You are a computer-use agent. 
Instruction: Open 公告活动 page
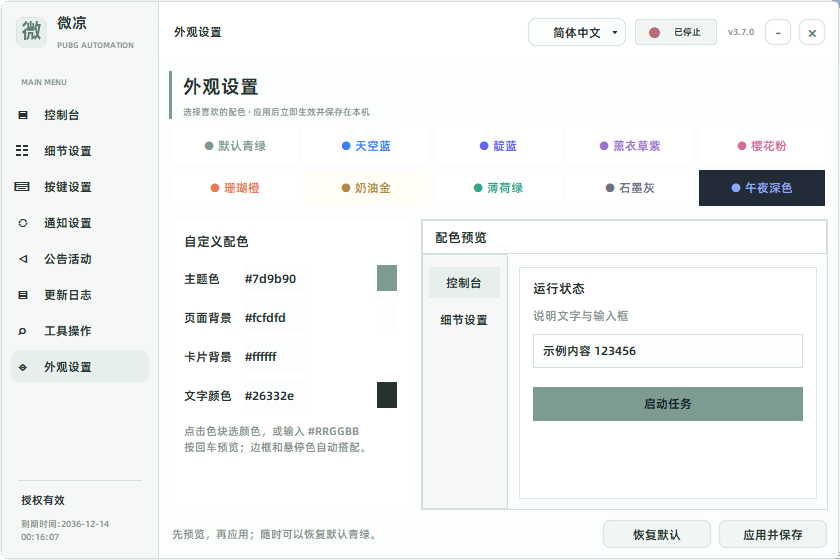coord(80,258)
